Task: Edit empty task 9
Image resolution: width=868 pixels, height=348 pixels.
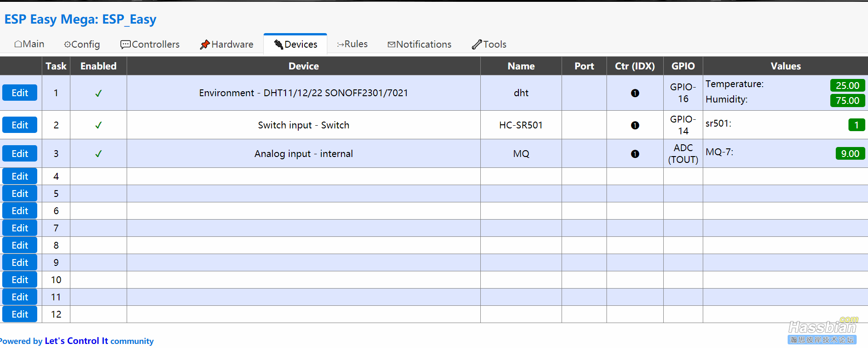Action: coord(20,262)
